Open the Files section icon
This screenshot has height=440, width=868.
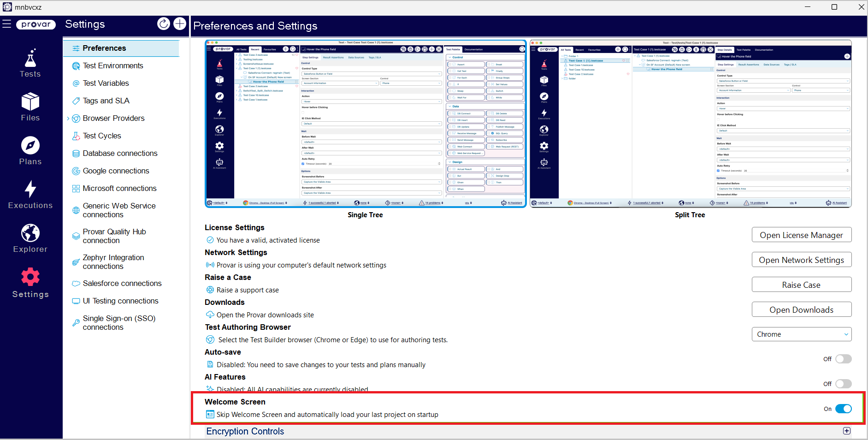pyautogui.click(x=30, y=101)
